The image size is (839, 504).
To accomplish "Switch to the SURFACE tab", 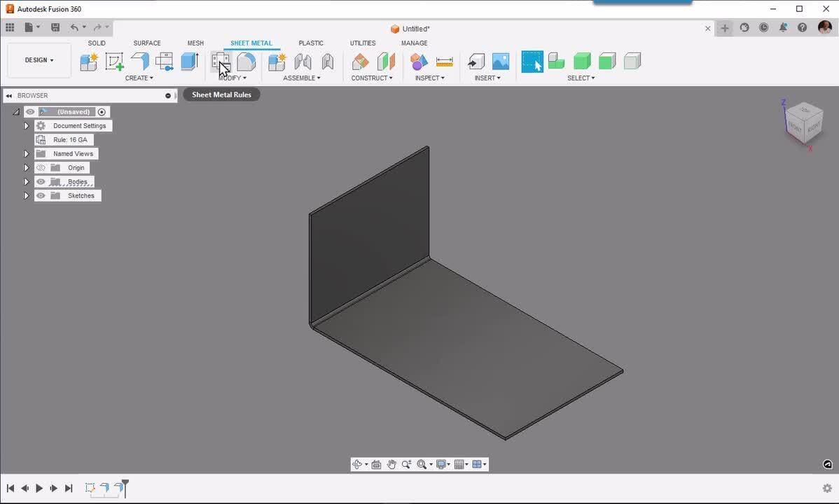I will pos(147,43).
